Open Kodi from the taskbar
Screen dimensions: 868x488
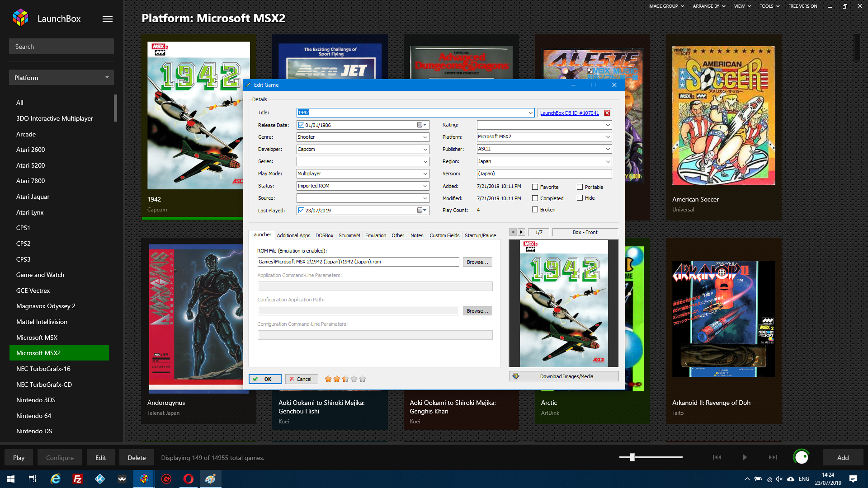(99, 479)
